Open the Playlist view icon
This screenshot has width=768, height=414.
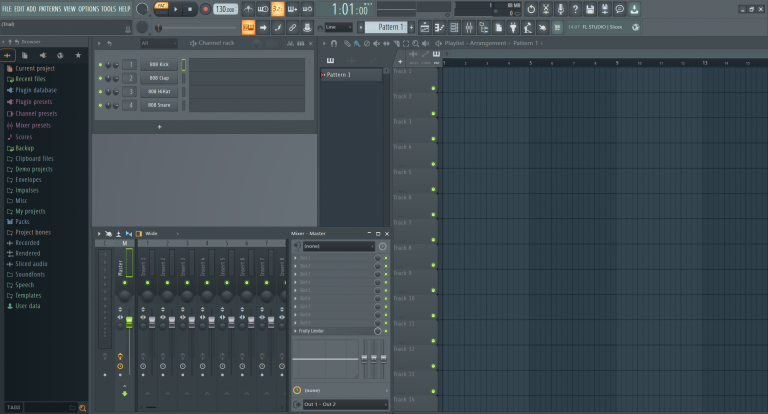[425, 27]
